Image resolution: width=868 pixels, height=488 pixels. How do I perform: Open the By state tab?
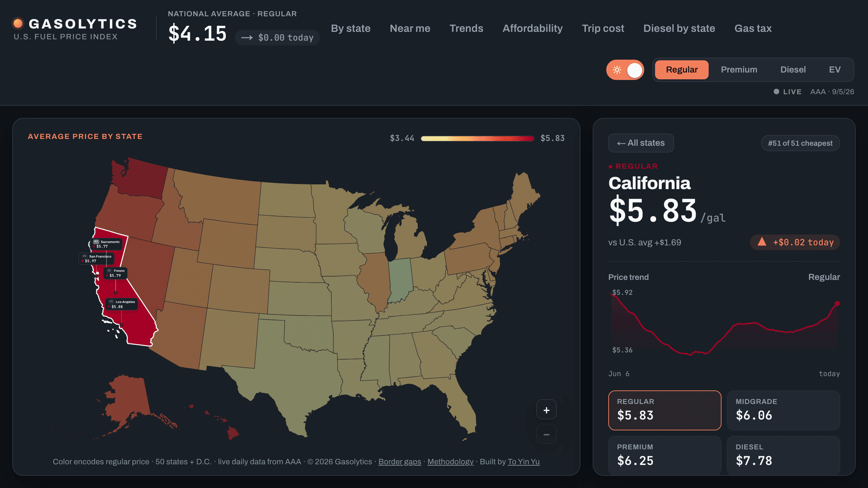point(351,28)
